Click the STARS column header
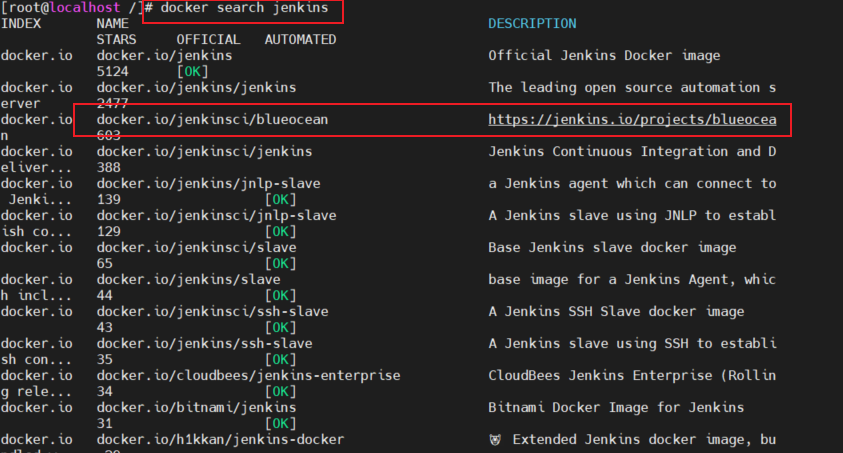 (116, 40)
